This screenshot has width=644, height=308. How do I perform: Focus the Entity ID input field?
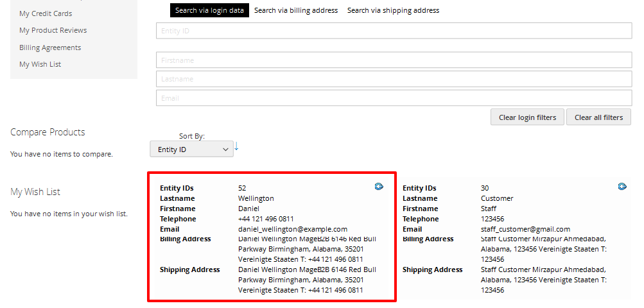394,31
